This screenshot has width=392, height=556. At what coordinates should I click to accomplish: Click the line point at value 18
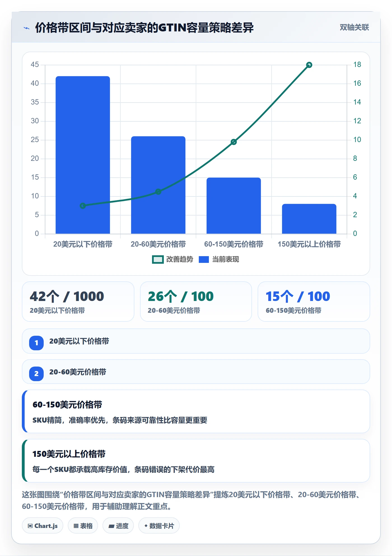coord(309,65)
